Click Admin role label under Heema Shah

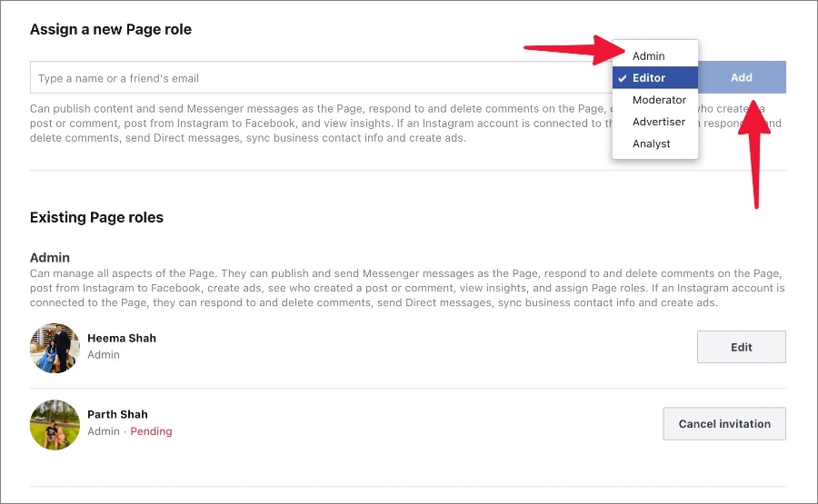point(104,354)
